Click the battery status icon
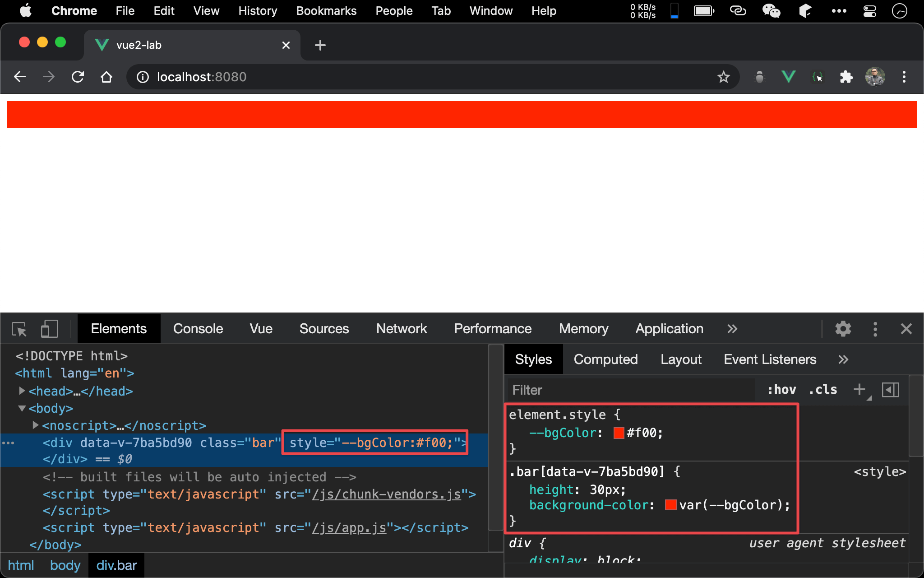The image size is (924, 578). click(704, 10)
